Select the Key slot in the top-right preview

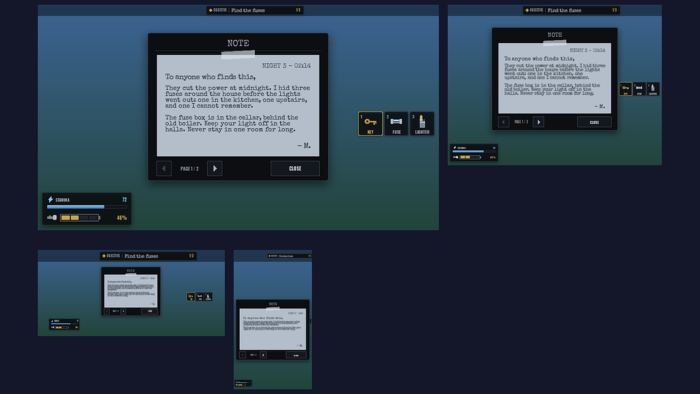[x=625, y=89]
